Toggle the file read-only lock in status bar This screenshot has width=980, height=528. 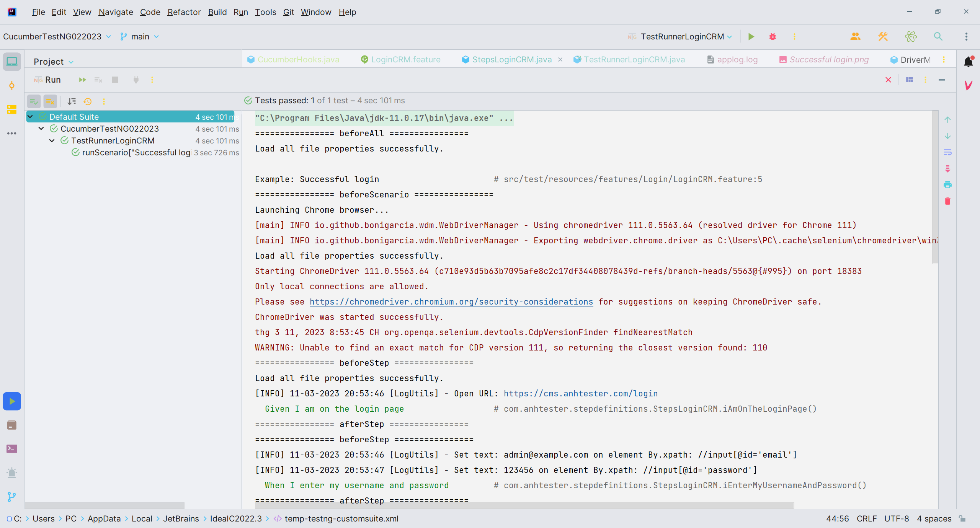coord(962,519)
